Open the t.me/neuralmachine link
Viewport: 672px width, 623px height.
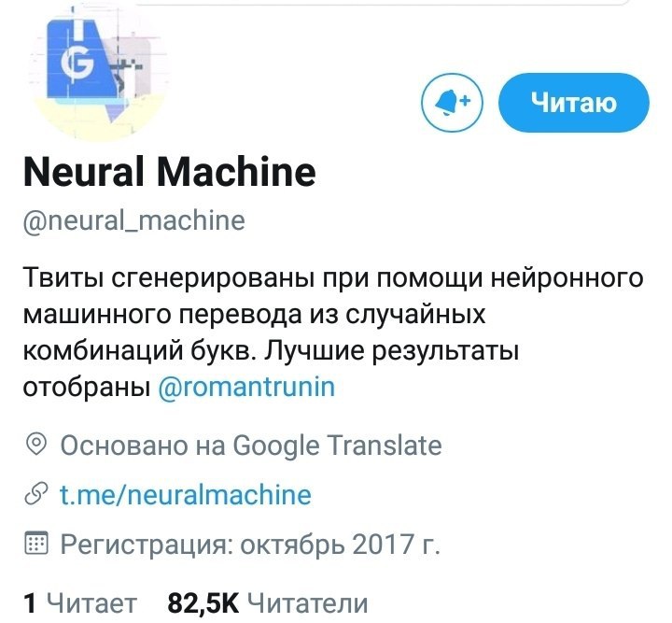pos(185,495)
